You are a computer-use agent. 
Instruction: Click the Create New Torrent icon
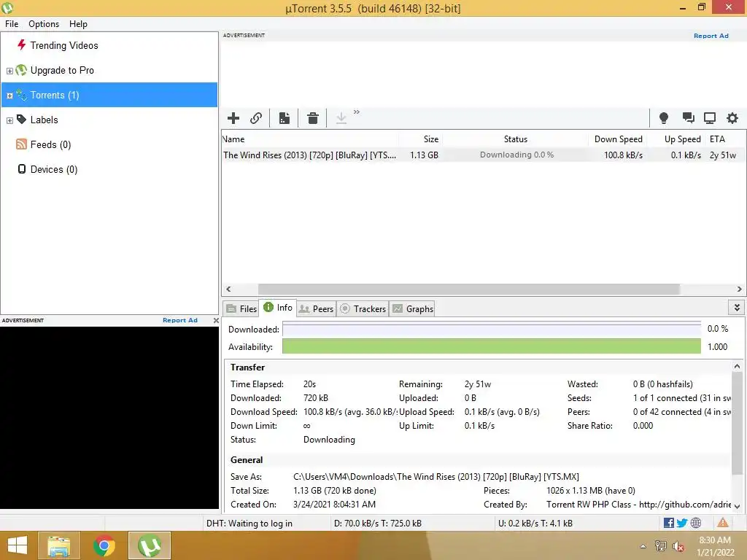coord(285,118)
